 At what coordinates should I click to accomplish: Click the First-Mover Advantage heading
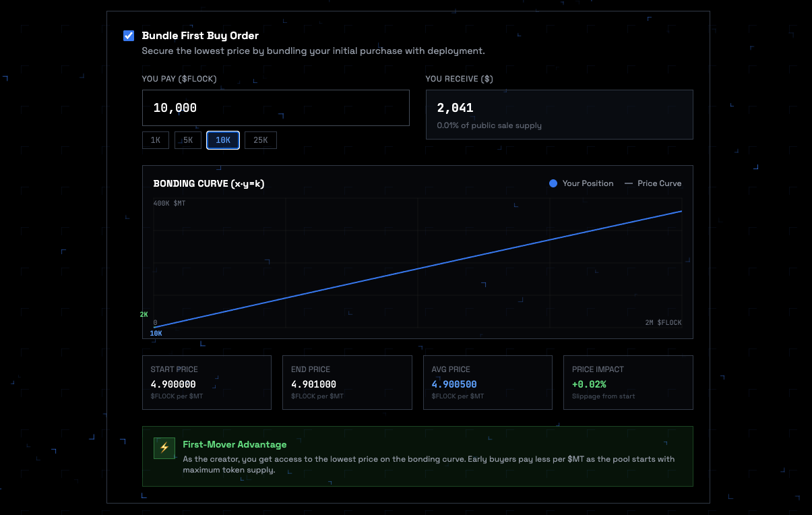(x=235, y=444)
